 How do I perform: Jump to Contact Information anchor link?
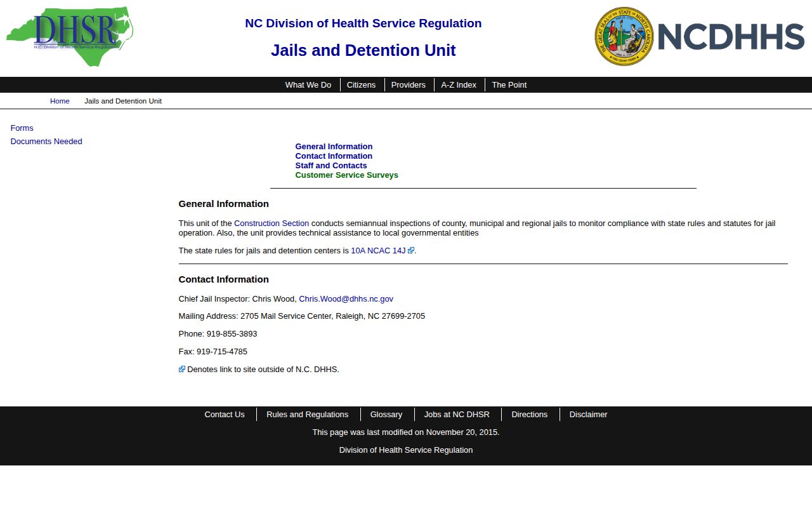click(334, 156)
